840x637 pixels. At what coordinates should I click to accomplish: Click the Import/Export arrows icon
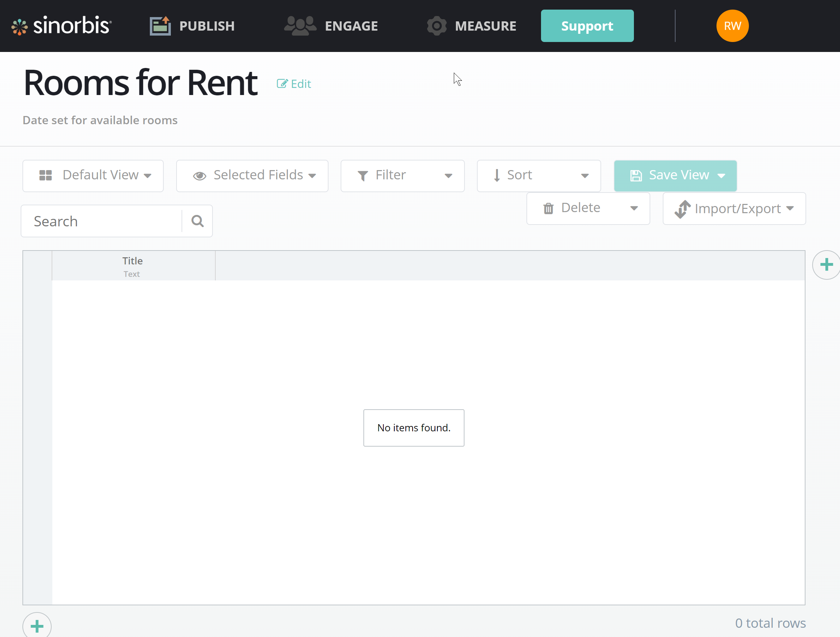click(x=682, y=209)
